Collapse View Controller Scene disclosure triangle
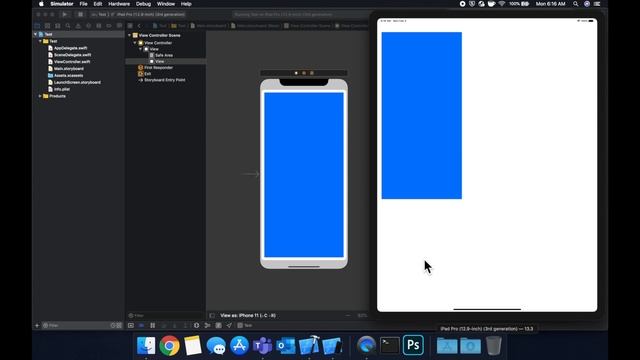 tap(129, 35)
